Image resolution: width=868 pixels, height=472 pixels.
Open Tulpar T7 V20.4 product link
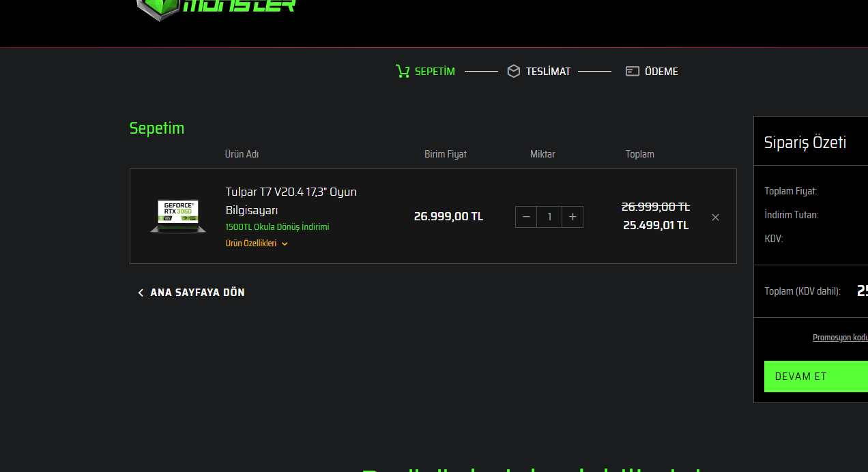[291, 201]
